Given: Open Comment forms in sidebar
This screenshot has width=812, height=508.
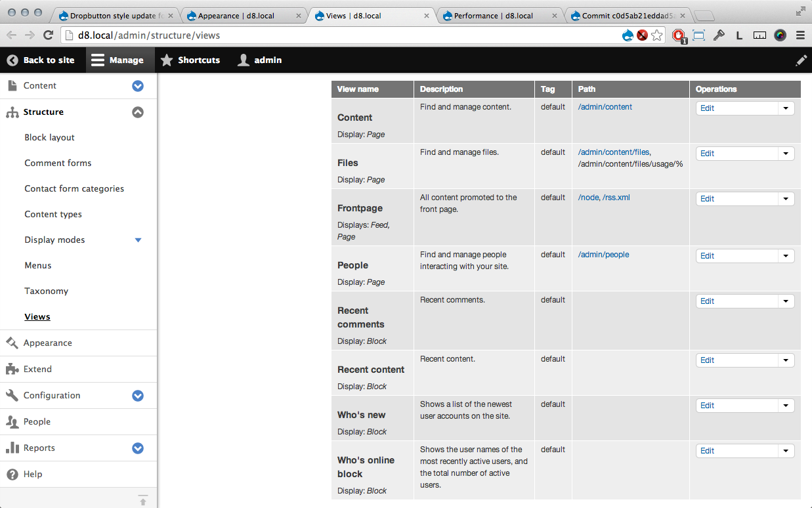Looking at the screenshot, I should pyautogui.click(x=58, y=163).
